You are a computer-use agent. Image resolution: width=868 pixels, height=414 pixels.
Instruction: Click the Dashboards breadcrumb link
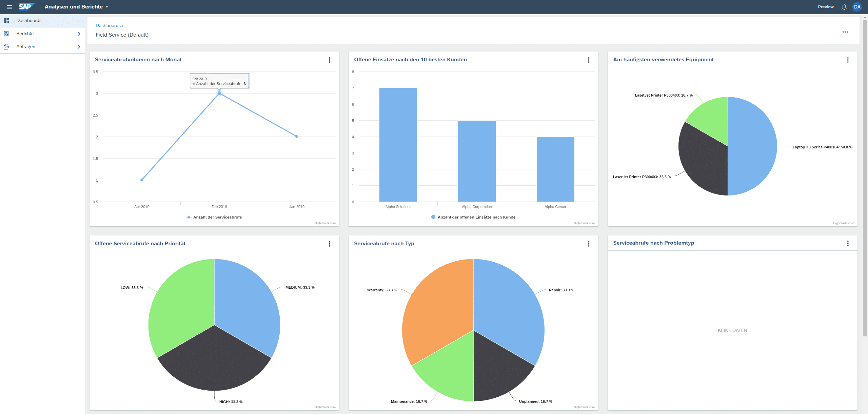(x=108, y=26)
